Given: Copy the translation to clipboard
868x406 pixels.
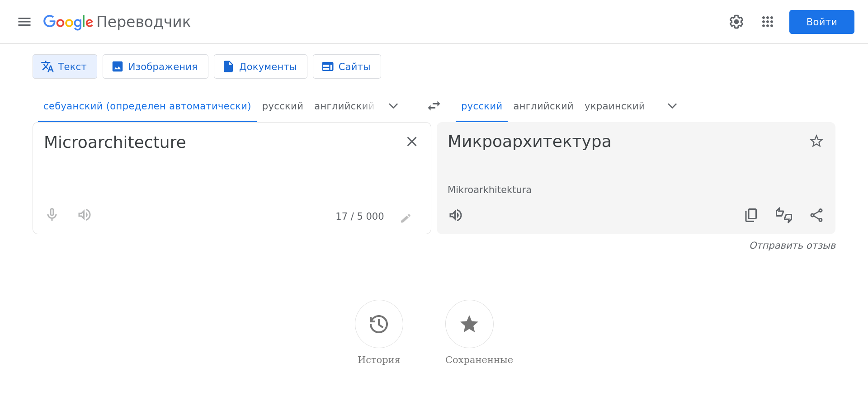Looking at the screenshot, I should pos(751,215).
